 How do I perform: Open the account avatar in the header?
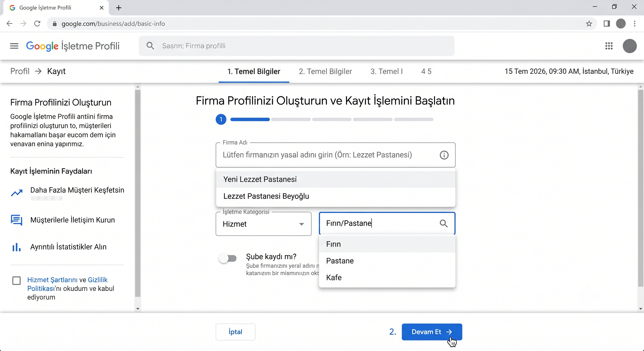(630, 46)
